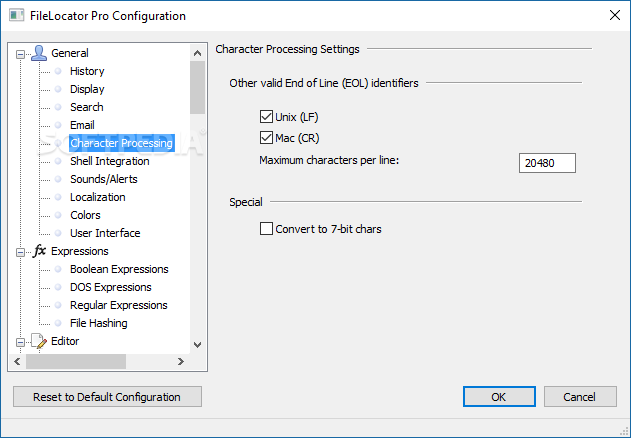
Task: Cancel the configuration dialog
Action: [580, 397]
